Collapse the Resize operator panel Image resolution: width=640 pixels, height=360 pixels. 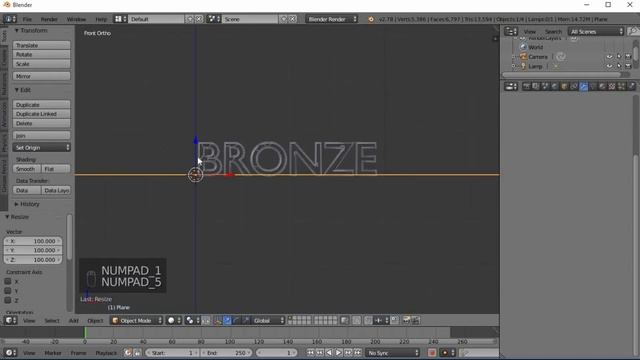(7, 217)
